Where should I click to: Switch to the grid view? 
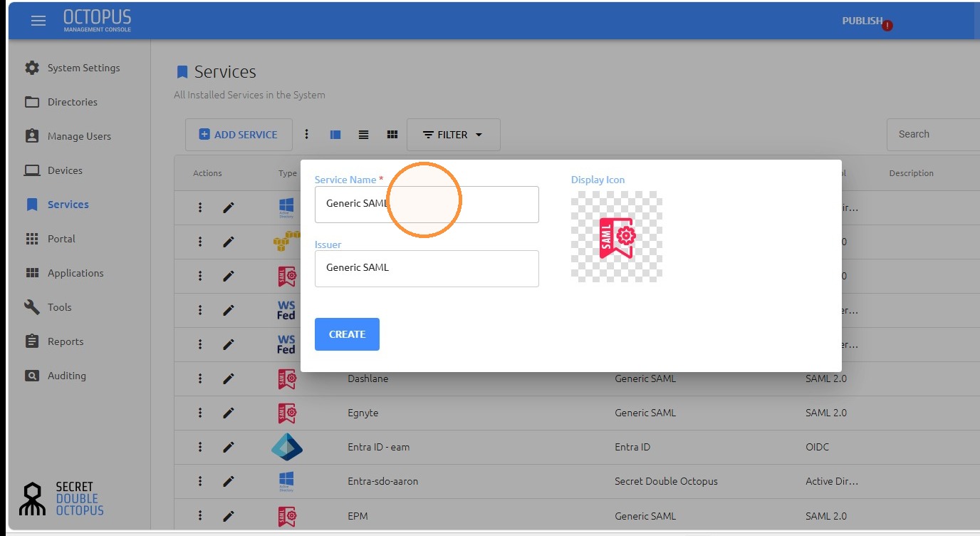pos(392,134)
